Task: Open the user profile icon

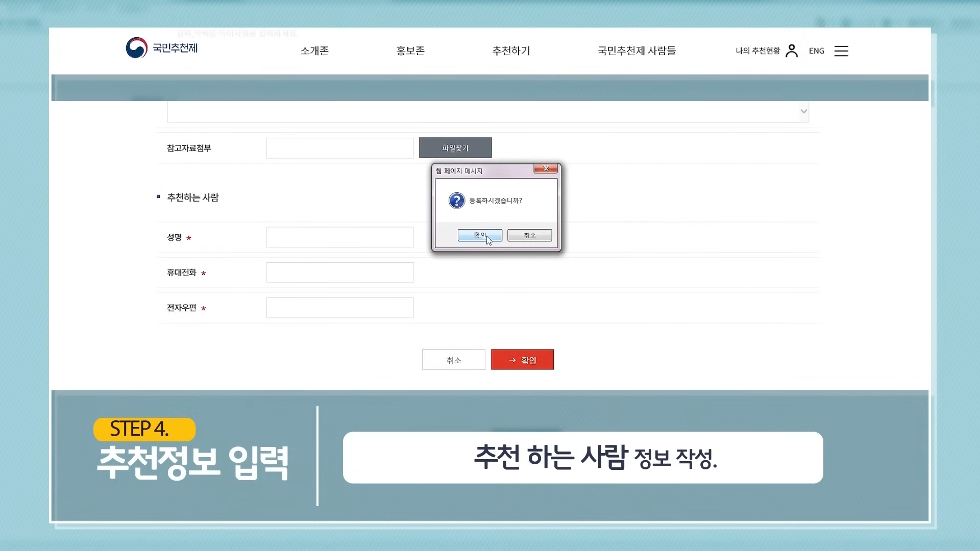Action: [x=792, y=51]
